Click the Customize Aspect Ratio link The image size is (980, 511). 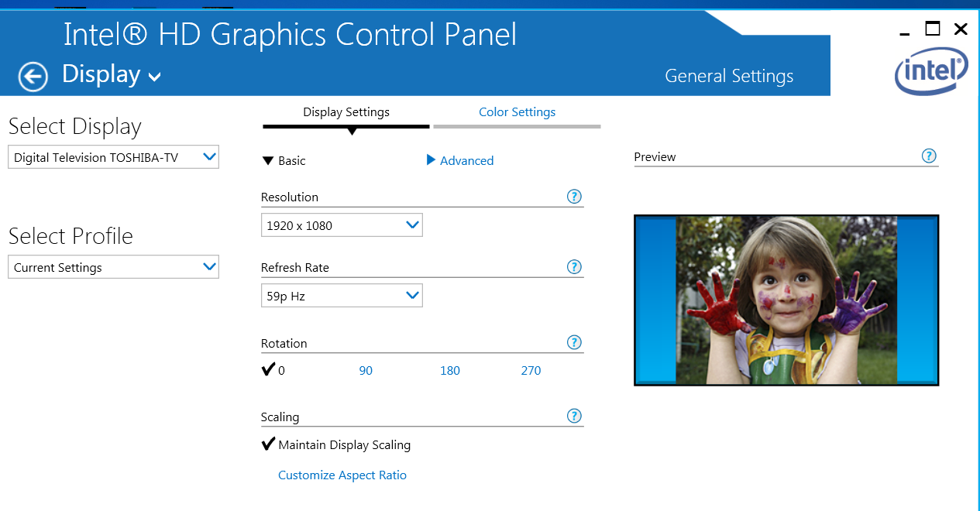coord(342,475)
